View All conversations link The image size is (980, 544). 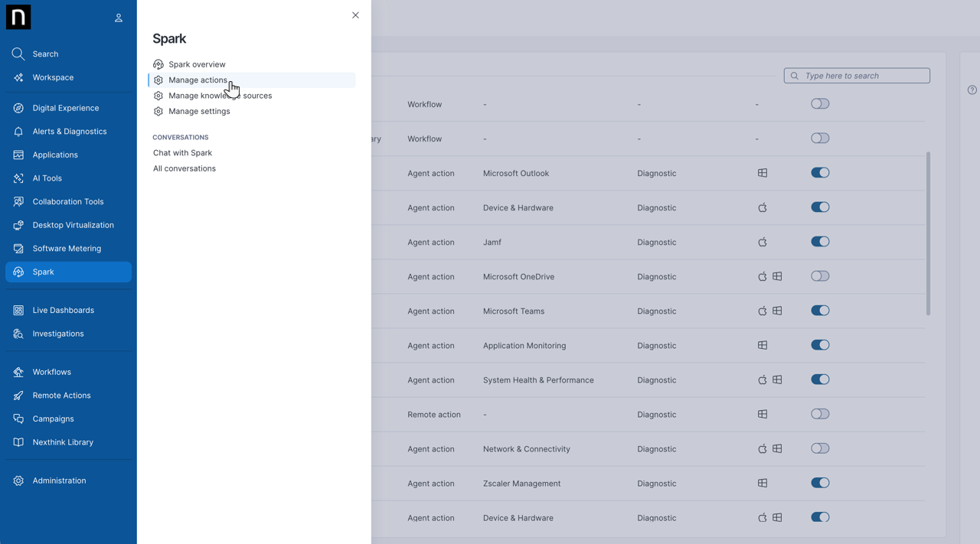pos(184,168)
